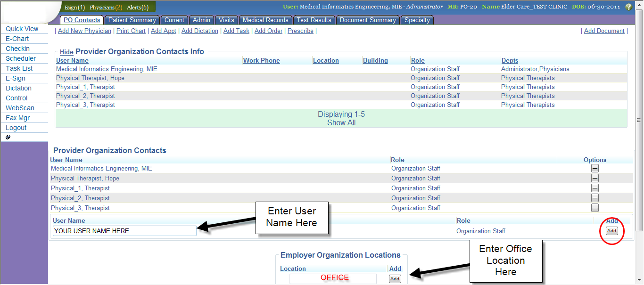Click the help question mark icon
Screen dimensions: 644x285
(x=628, y=7)
